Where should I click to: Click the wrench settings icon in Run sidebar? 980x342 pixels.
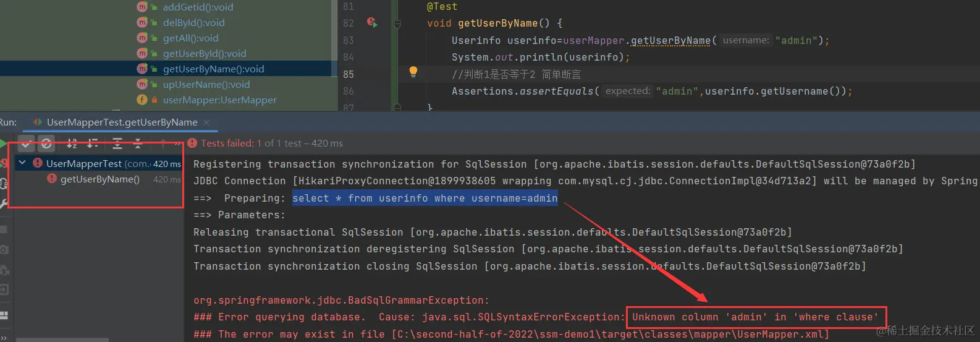tap(3, 203)
